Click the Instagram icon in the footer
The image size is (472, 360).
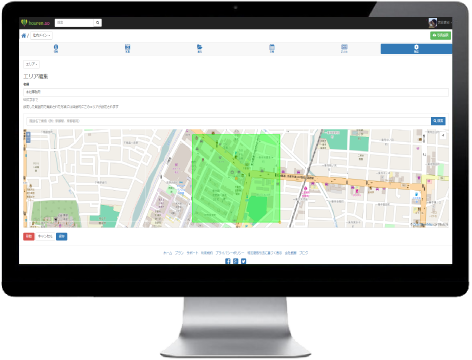[x=236, y=261]
